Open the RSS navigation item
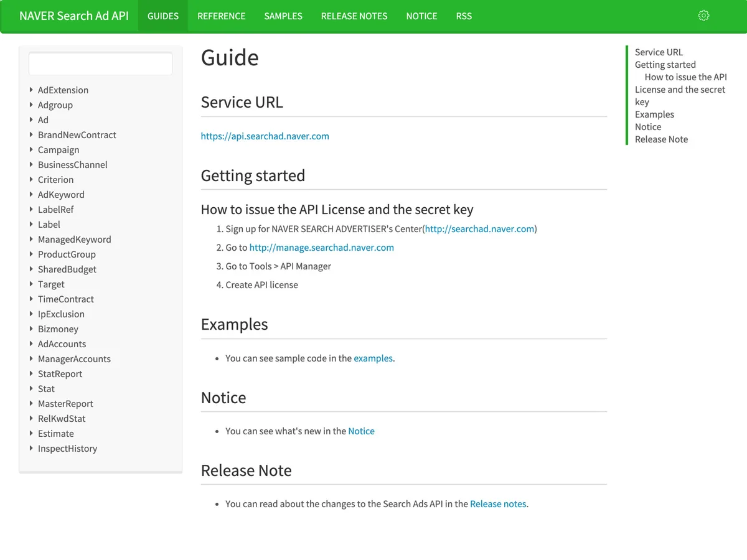747x560 pixels. tap(464, 16)
